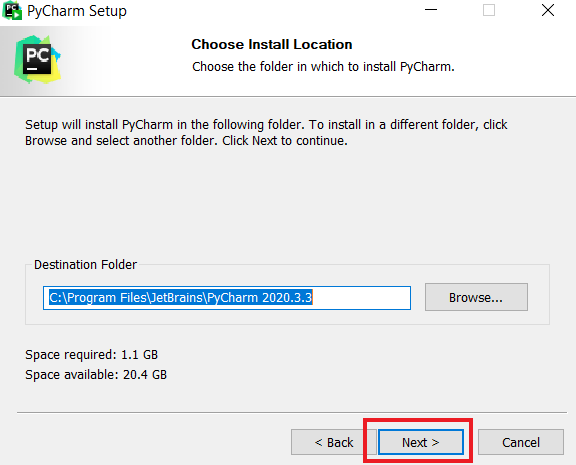Click the PyCharm Setup window title text
576x465 pixels.
tap(77, 11)
